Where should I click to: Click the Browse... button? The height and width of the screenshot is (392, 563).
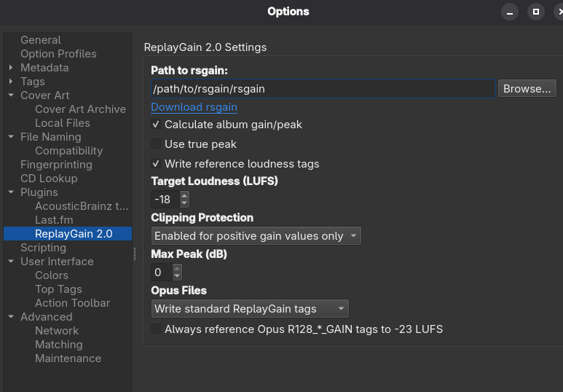pos(527,89)
